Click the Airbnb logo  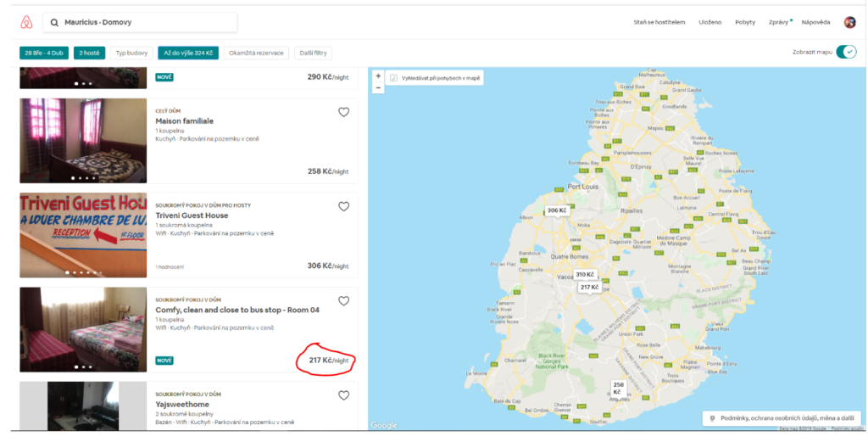click(25, 22)
